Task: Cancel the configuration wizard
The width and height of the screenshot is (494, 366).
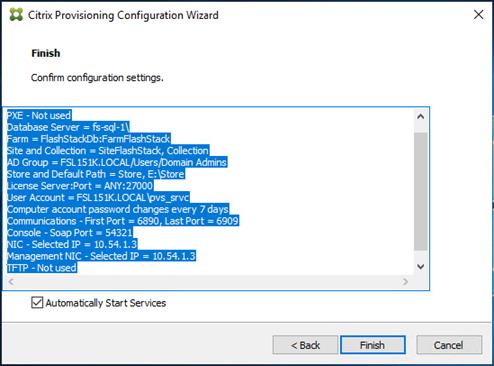Action: click(449, 345)
